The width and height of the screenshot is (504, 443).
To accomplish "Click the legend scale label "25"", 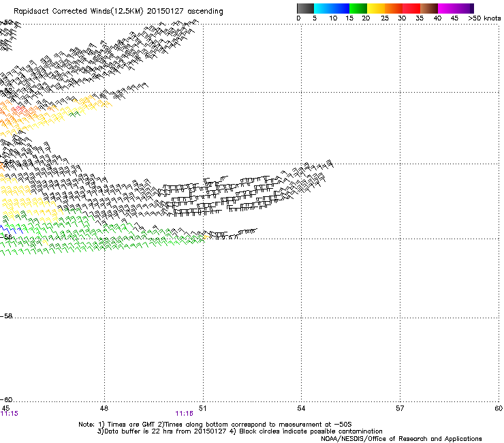I will pyautogui.click(x=385, y=18).
